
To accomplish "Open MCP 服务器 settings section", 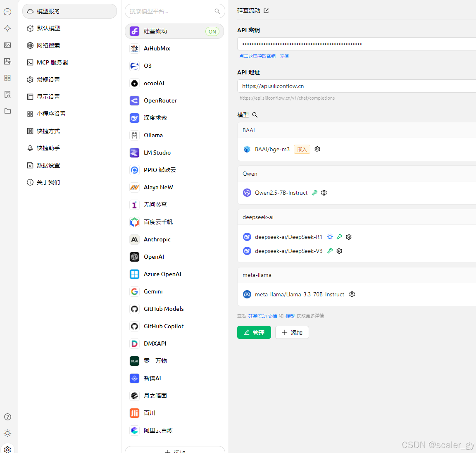I will click(x=69, y=62).
